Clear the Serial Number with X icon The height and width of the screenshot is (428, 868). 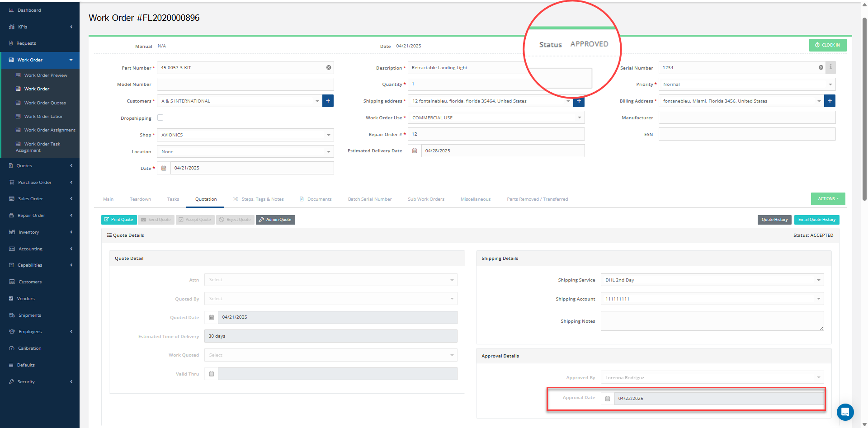[x=821, y=68]
